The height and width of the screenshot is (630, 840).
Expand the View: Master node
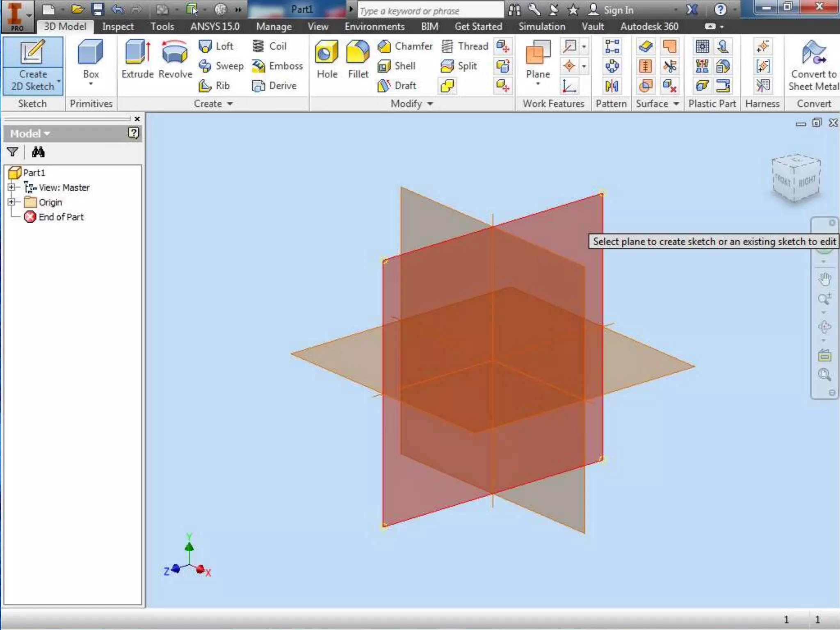coord(11,187)
